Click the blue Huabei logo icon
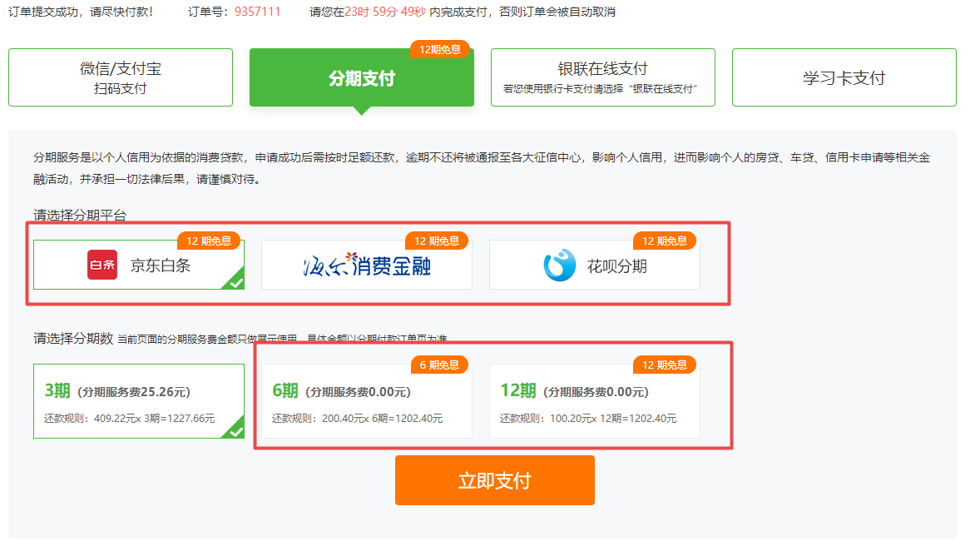This screenshot has width=980, height=546. pyautogui.click(x=559, y=266)
